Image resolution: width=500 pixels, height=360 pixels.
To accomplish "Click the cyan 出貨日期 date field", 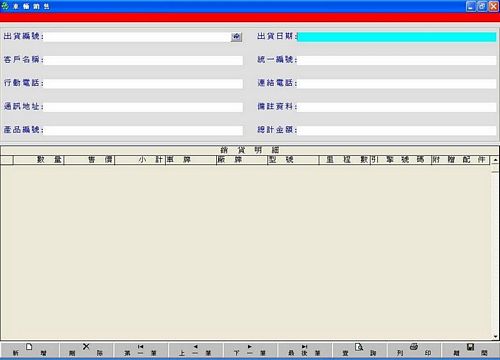I will point(397,37).
